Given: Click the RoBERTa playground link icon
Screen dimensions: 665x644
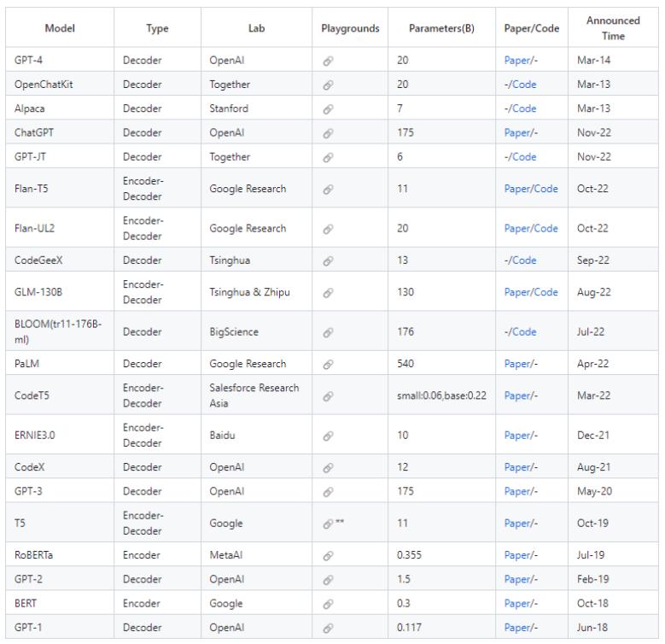Looking at the screenshot, I should pos(327,555).
